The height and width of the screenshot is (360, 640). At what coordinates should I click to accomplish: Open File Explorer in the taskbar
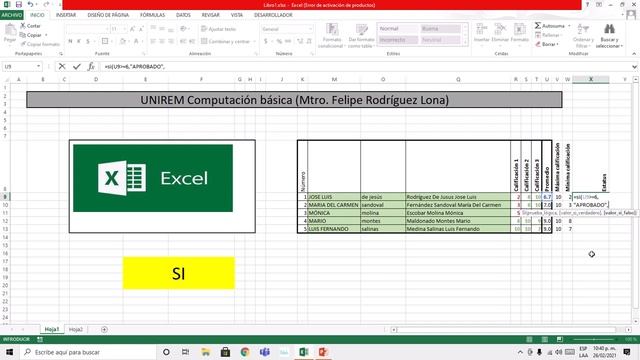[x=206, y=352]
